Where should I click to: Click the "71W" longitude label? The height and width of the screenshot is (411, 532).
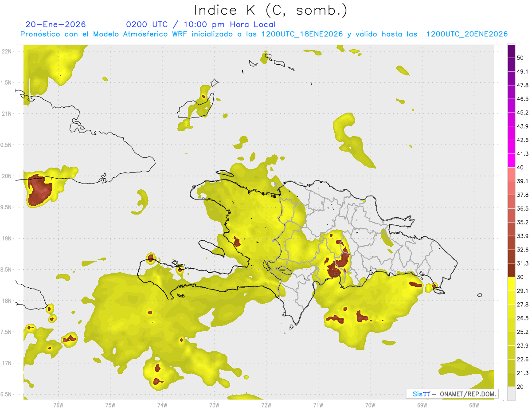(x=318, y=405)
